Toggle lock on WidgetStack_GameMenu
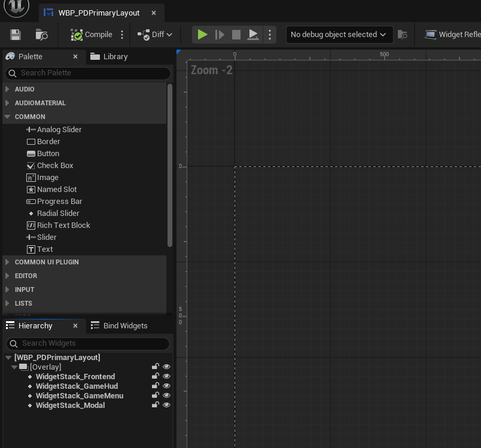This screenshot has height=448, width=481. point(156,395)
